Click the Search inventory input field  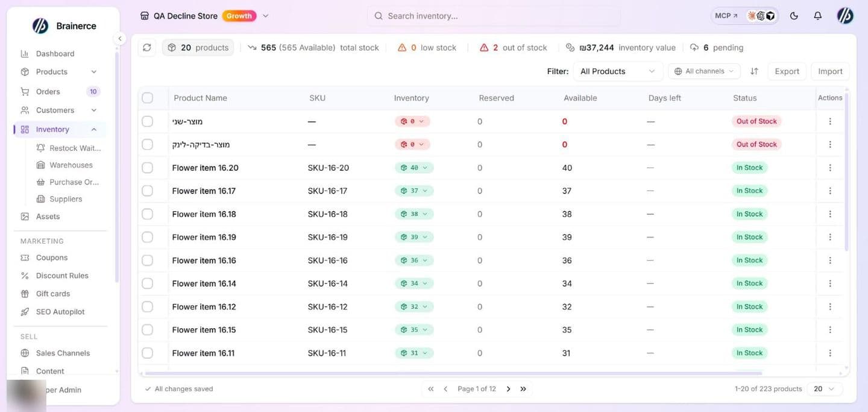494,16
